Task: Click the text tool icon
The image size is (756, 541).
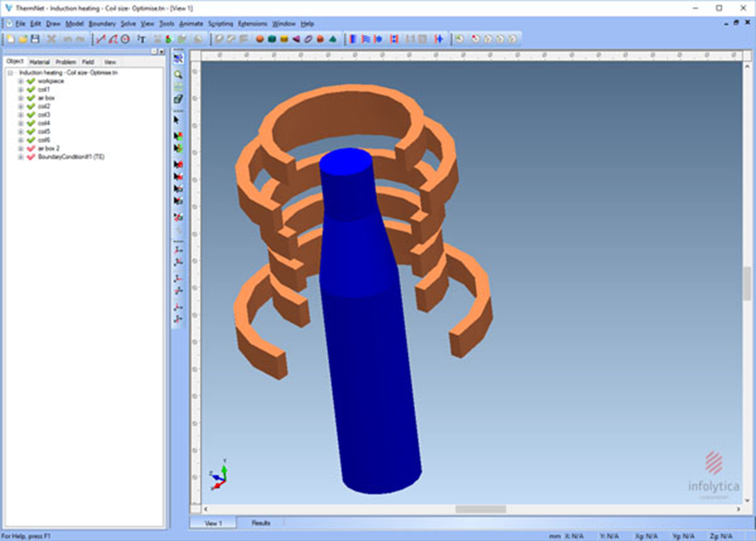Action: click(142, 39)
